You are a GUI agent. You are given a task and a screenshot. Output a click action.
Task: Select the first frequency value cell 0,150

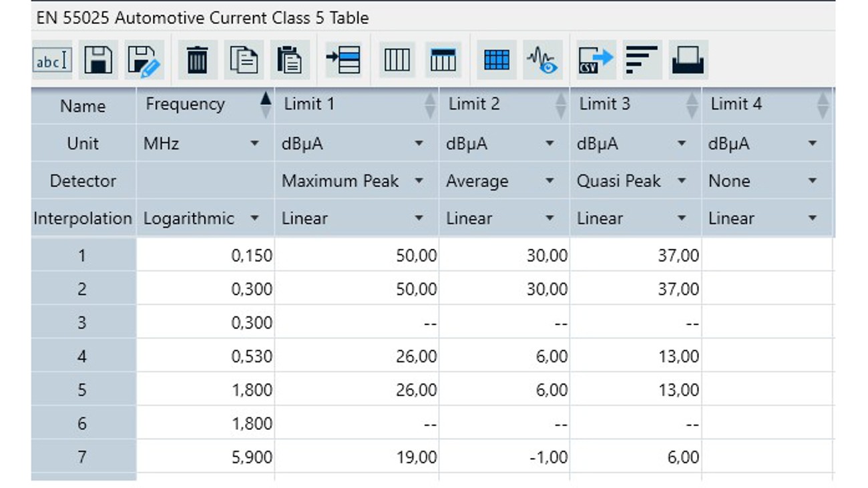pos(205,255)
